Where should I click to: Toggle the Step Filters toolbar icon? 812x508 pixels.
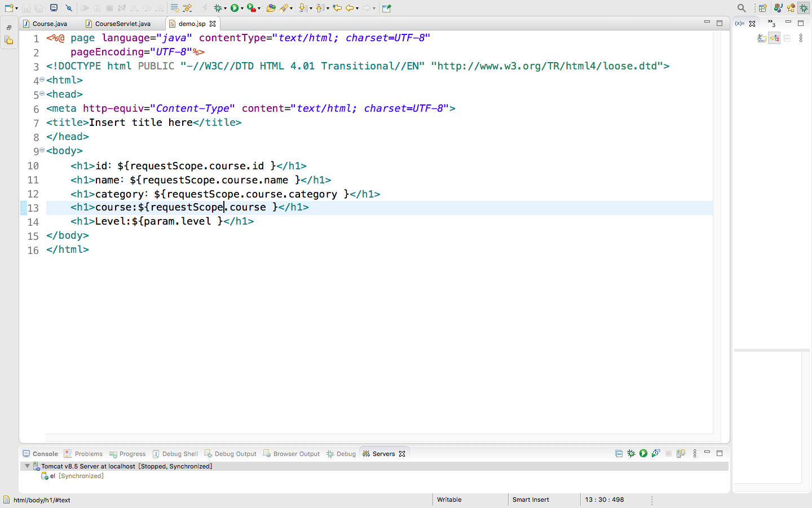click(187, 8)
